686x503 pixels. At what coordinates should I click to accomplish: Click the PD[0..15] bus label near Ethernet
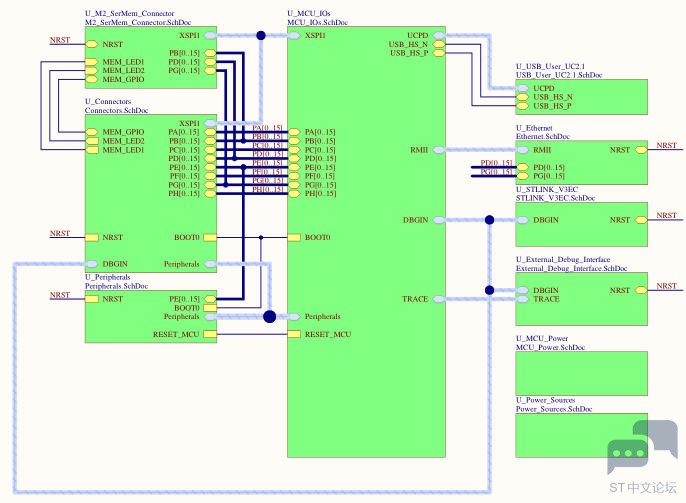click(x=496, y=163)
